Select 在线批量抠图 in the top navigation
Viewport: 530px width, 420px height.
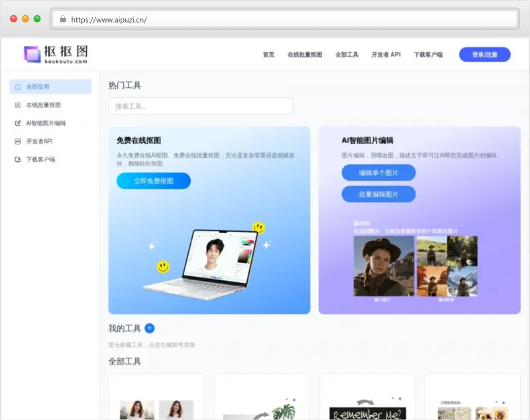pyautogui.click(x=303, y=54)
